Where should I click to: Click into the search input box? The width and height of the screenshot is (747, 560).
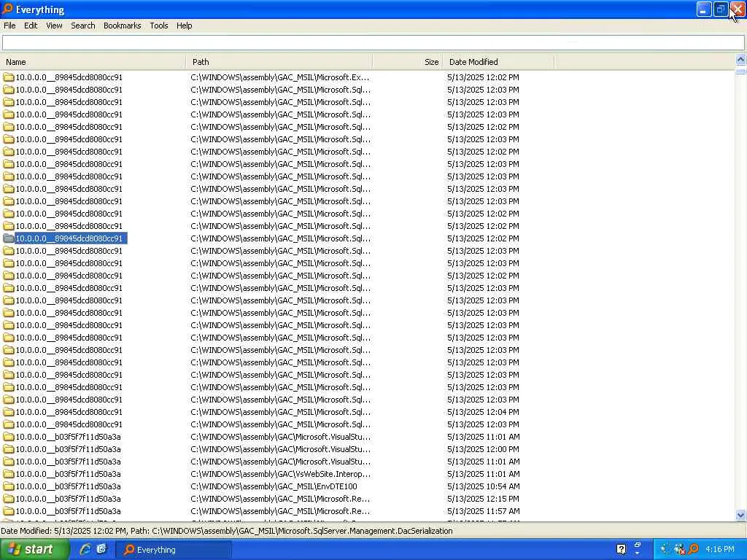coord(373,43)
